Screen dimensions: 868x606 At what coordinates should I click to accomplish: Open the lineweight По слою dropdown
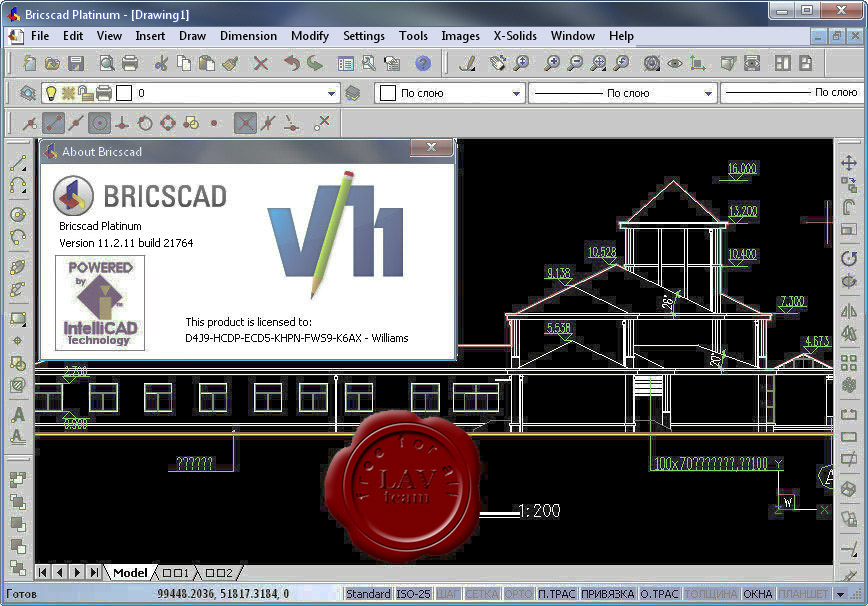(x=792, y=92)
